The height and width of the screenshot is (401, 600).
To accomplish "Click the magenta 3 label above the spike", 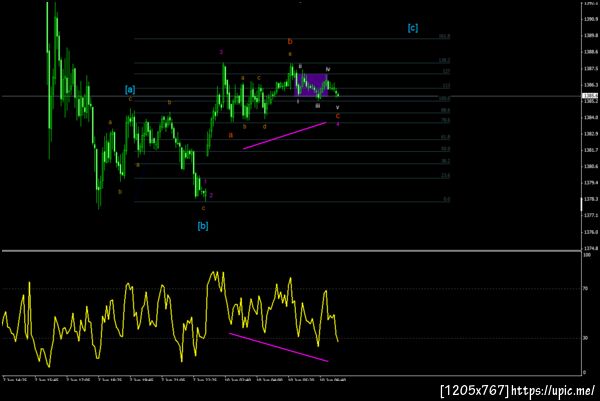I will click(221, 52).
